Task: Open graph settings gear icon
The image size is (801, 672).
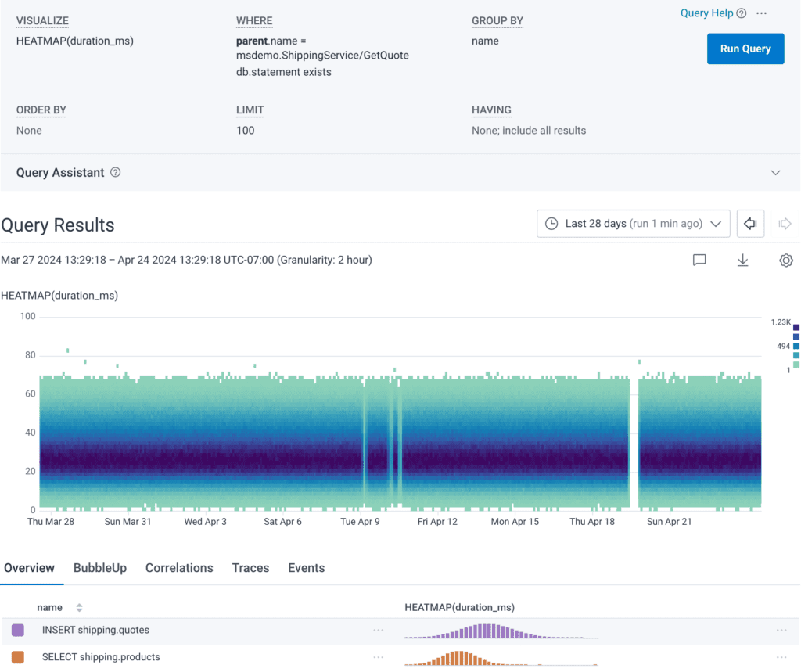Action: (786, 261)
